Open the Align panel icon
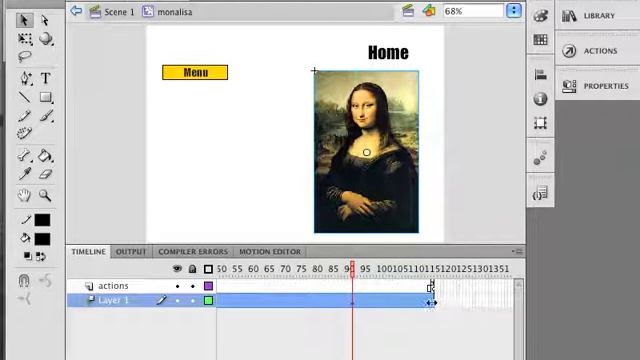640x360 pixels. click(540, 75)
